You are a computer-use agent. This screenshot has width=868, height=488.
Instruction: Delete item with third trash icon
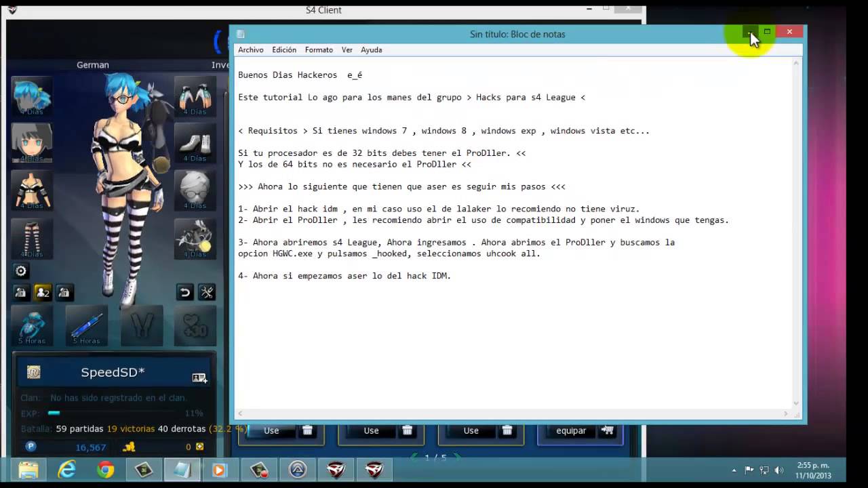507,430
